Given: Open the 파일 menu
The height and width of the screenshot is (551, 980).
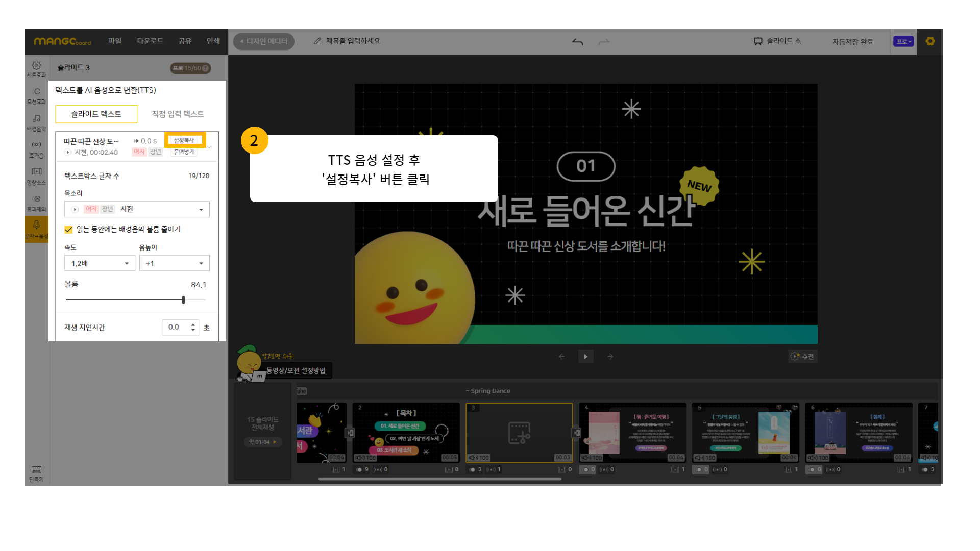Looking at the screenshot, I should click(115, 41).
